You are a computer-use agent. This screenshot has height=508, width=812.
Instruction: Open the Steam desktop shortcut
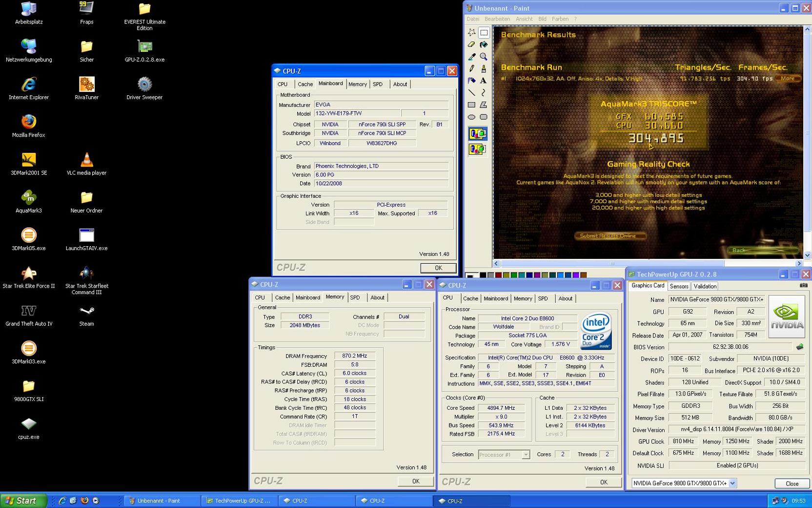click(x=86, y=315)
